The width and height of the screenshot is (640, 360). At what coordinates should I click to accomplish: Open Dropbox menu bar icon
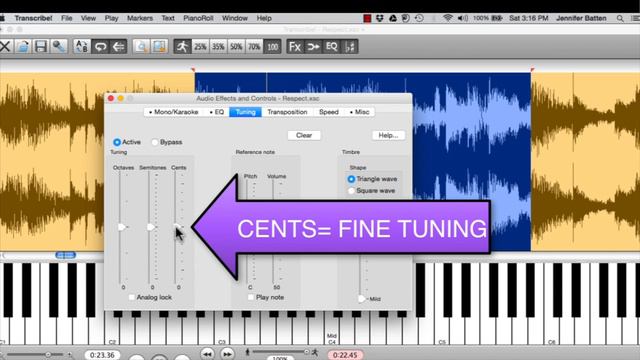coord(380,18)
